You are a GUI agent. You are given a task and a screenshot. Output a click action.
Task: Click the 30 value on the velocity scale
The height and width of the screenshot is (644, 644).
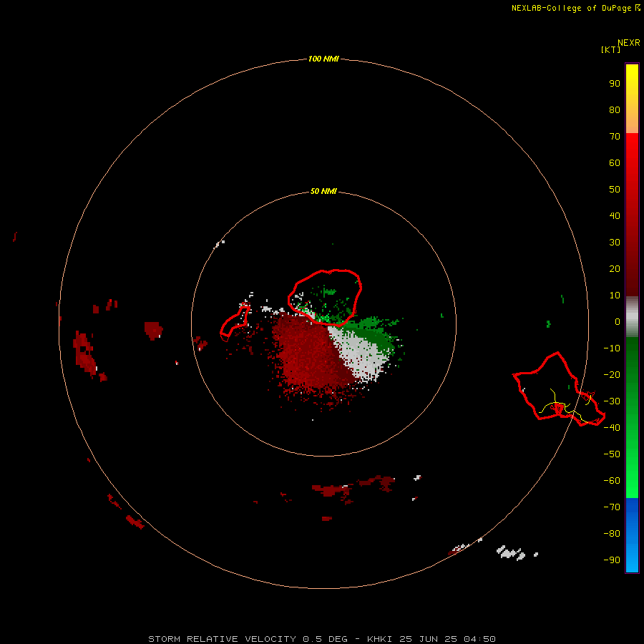(615, 243)
